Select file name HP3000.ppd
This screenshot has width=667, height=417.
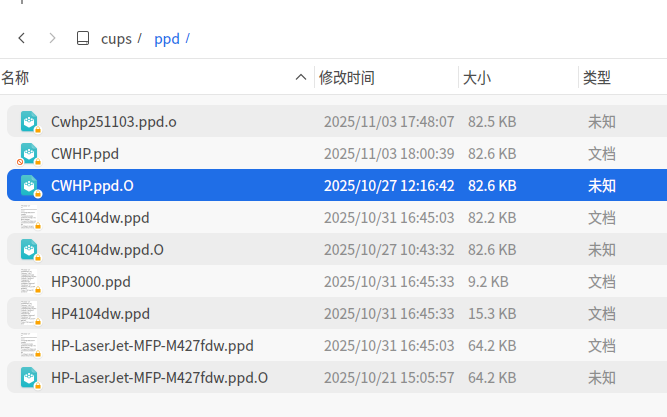coord(91,282)
